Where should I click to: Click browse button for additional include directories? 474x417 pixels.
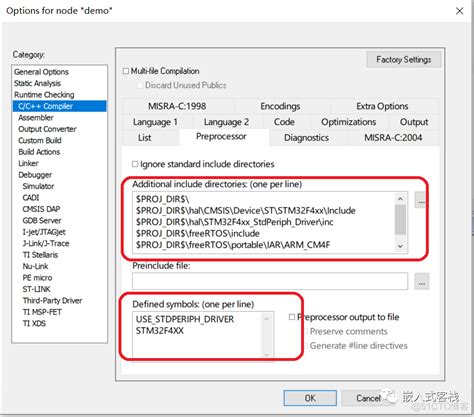421,200
